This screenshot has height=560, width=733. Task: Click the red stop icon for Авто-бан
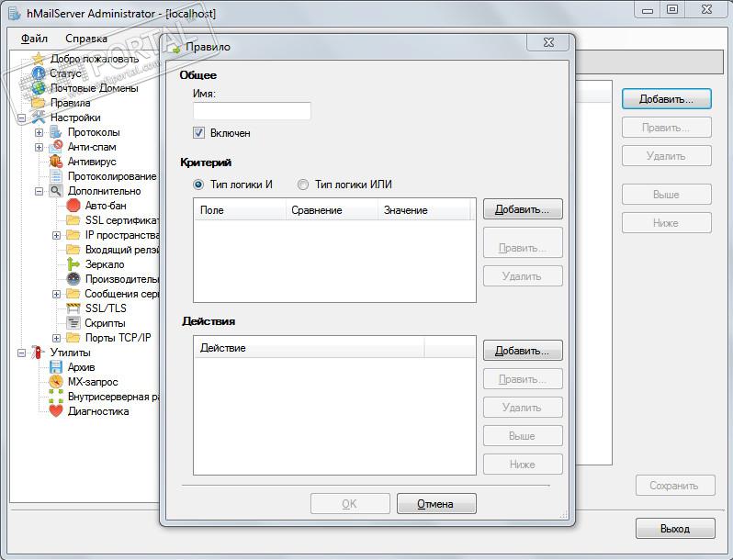point(73,205)
